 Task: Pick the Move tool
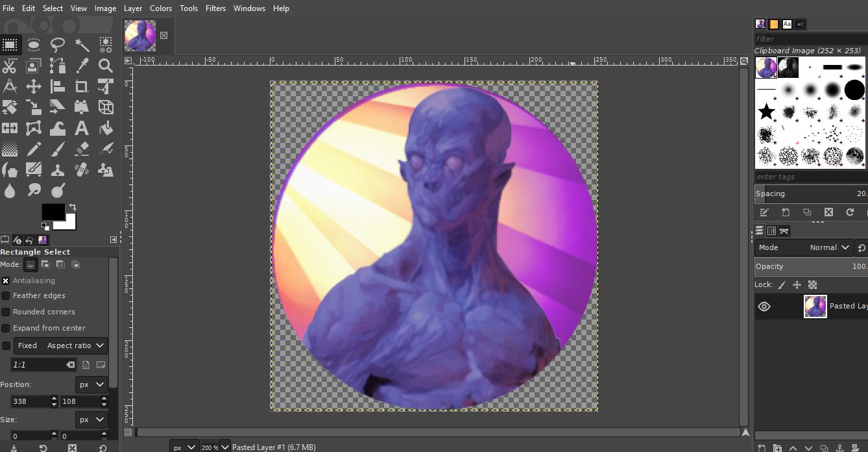[x=34, y=86]
